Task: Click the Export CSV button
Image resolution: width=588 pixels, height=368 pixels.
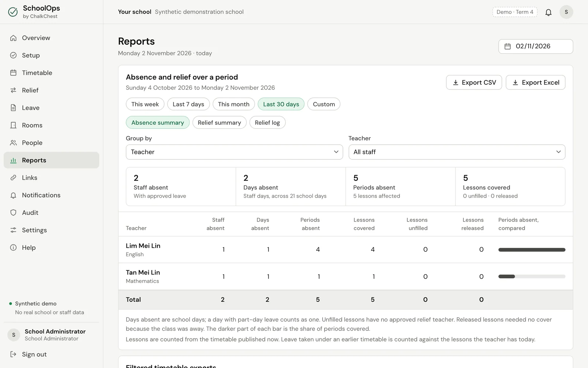Action: tap(474, 82)
